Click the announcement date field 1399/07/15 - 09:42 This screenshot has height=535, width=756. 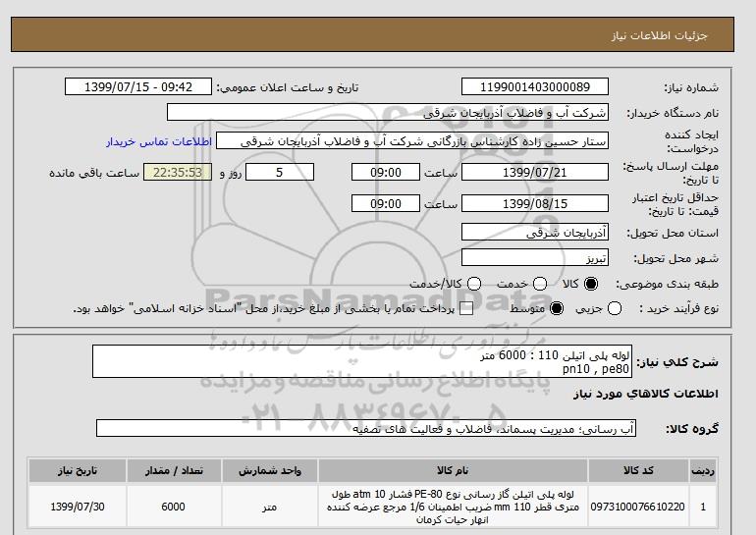(138, 86)
